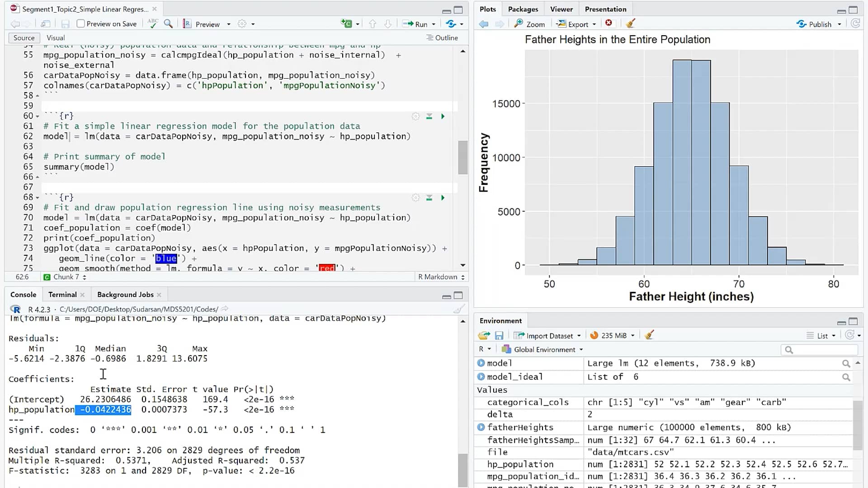The image size is (868, 488).
Task: Open Import Dataset menu
Action: pyautogui.click(x=547, y=336)
